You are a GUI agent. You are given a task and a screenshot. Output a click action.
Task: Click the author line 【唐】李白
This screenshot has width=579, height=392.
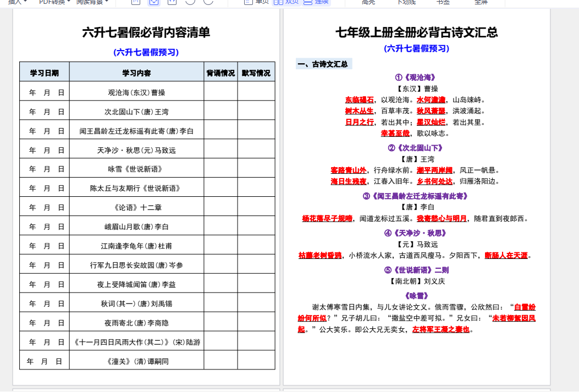(x=417, y=207)
